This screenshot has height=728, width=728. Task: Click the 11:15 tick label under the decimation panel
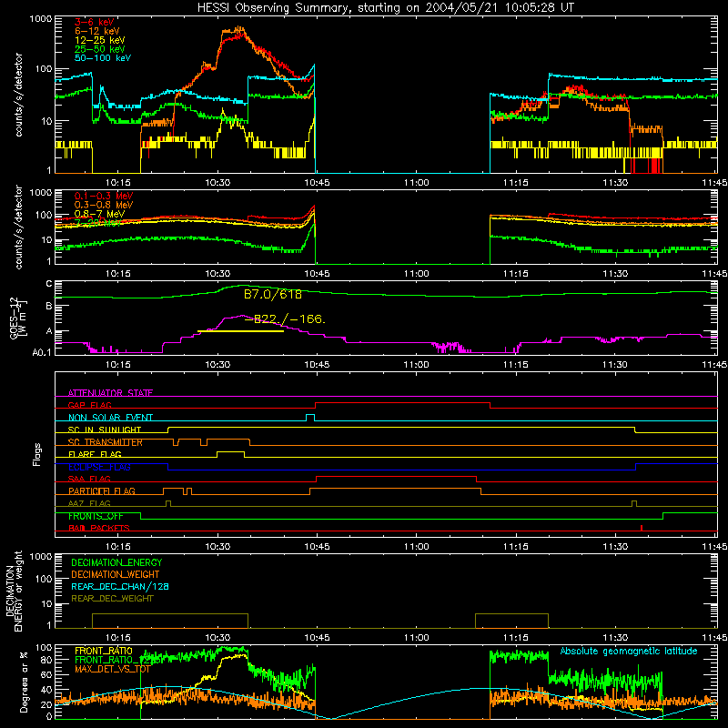click(x=516, y=638)
